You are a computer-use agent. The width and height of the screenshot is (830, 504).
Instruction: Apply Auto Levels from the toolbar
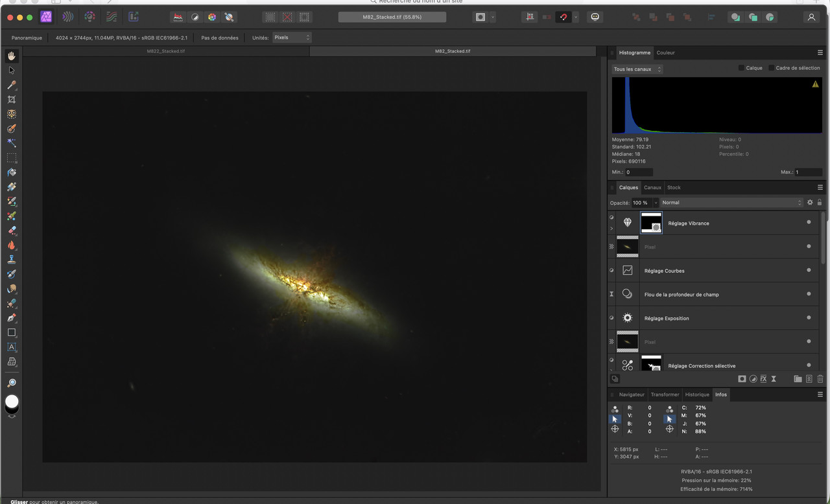tap(178, 17)
